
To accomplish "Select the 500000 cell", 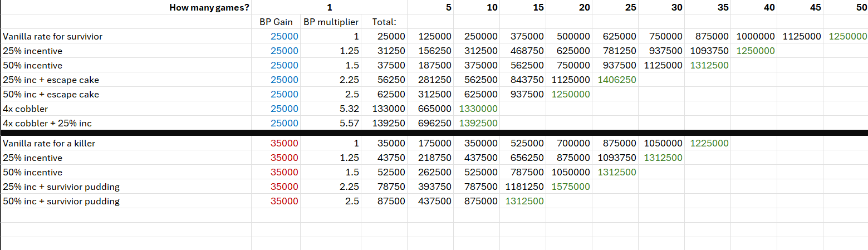I will pos(569,36).
